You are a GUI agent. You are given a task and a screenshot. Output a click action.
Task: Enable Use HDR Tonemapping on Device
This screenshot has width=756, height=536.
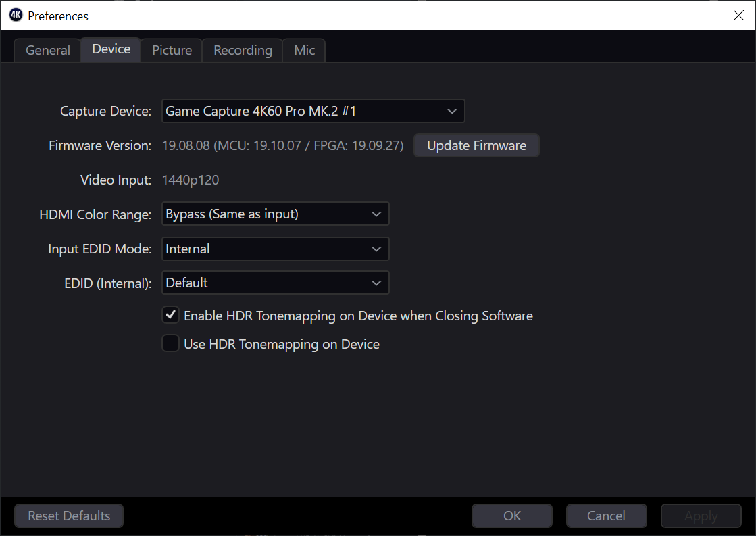click(170, 343)
